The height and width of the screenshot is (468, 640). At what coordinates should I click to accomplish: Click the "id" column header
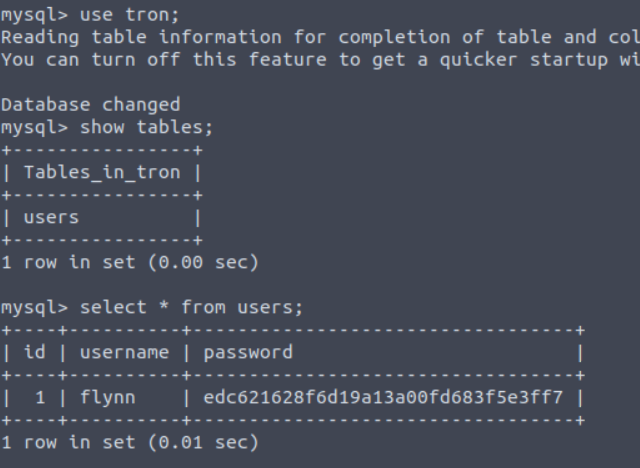point(35,352)
